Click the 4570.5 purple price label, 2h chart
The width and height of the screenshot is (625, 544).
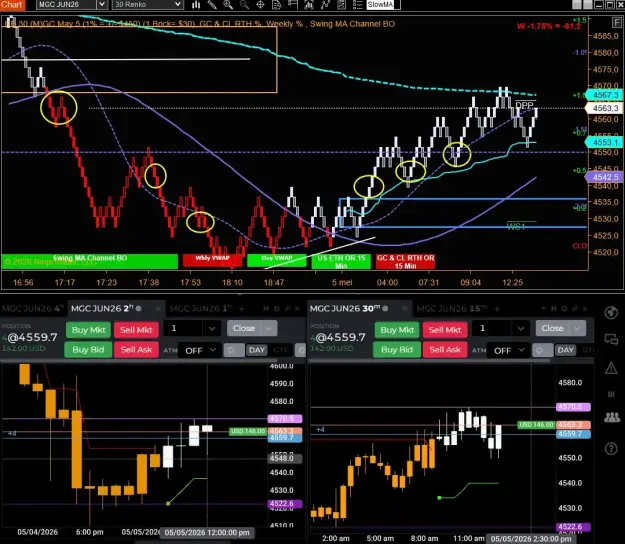pos(285,418)
